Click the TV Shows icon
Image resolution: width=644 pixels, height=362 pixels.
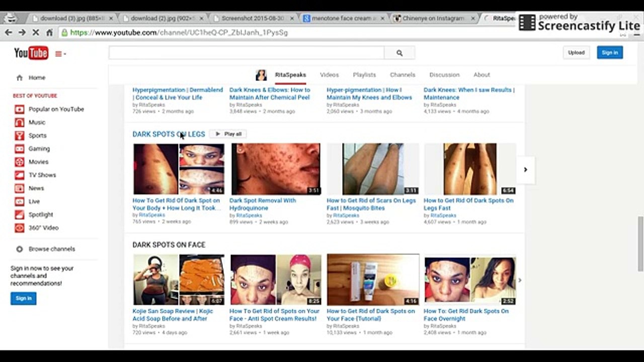click(19, 175)
